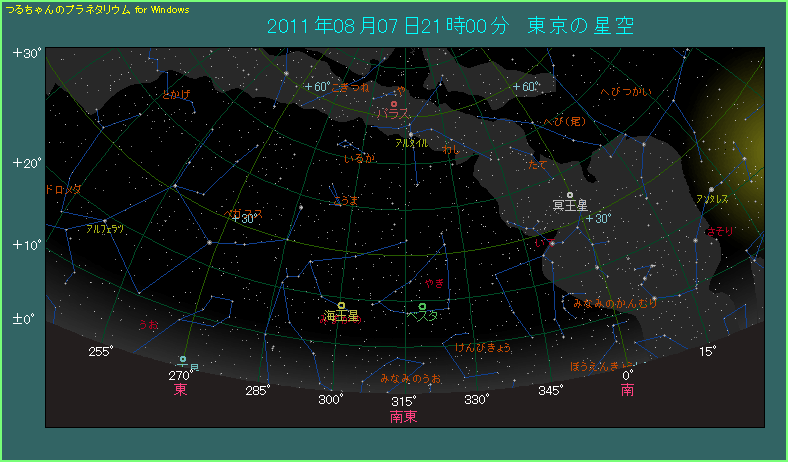Click the yellow Neptune (海王星) marker
The image size is (788, 462).
(x=341, y=305)
